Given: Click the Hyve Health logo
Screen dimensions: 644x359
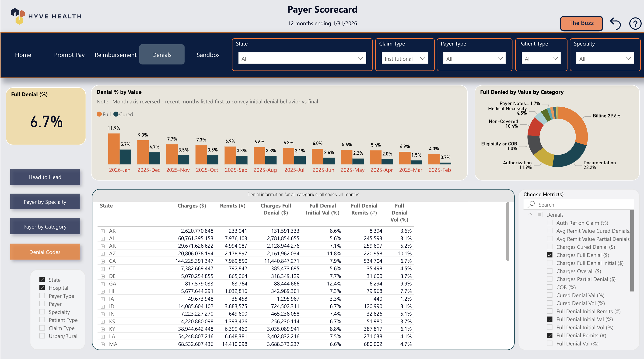Looking at the screenshot, I should pyautogui.click(x=46, y=16).
